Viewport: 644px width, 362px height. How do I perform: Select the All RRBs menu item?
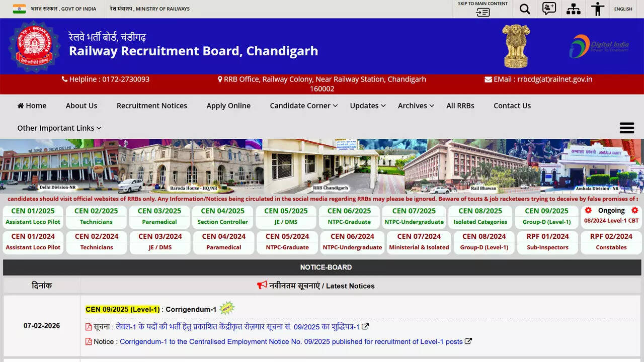[460, 106]
